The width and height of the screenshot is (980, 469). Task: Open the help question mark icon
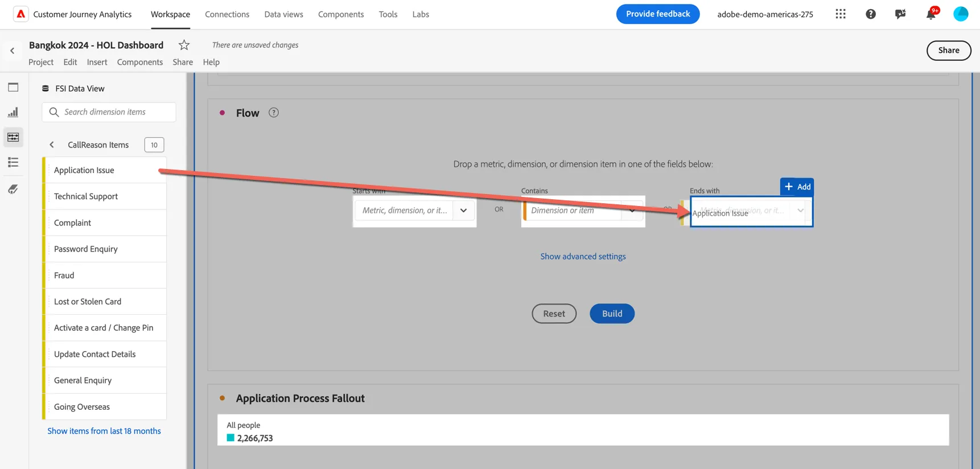pos(871,14)
